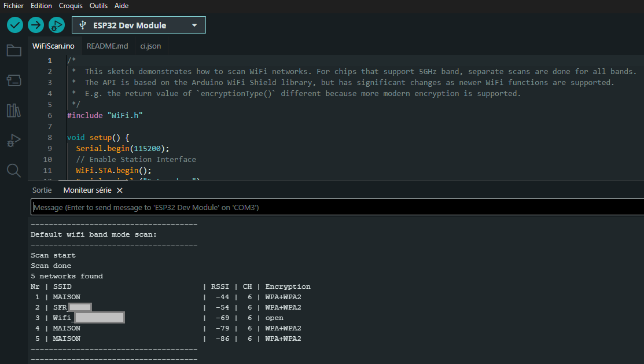Screen dimensions: 644x364
Task: Click the dropdown arrow of board selector
Action: 194,25
